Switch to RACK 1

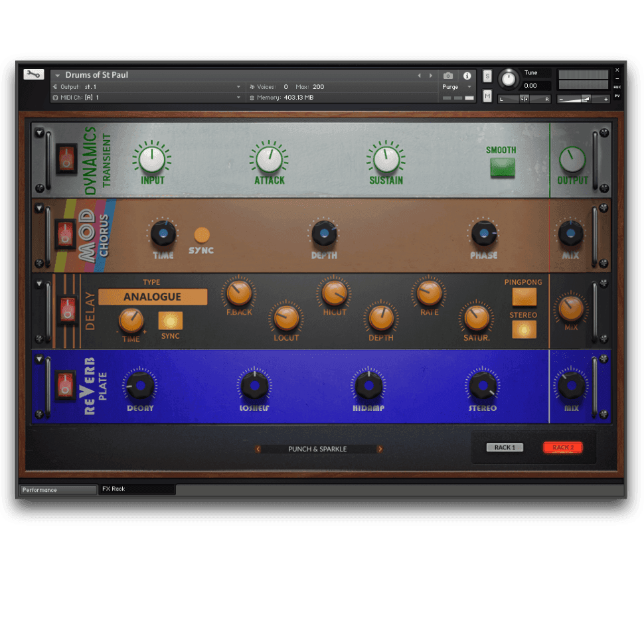pos(505,447)
